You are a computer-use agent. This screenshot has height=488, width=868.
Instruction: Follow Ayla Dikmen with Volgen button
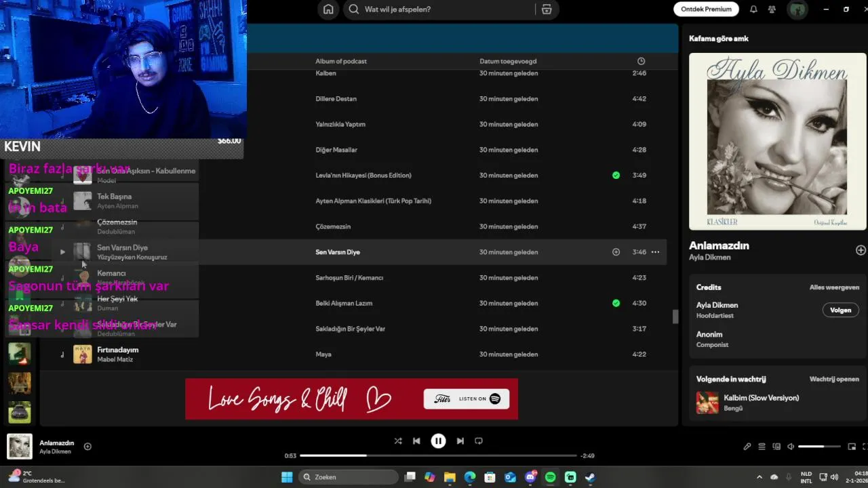840,310
